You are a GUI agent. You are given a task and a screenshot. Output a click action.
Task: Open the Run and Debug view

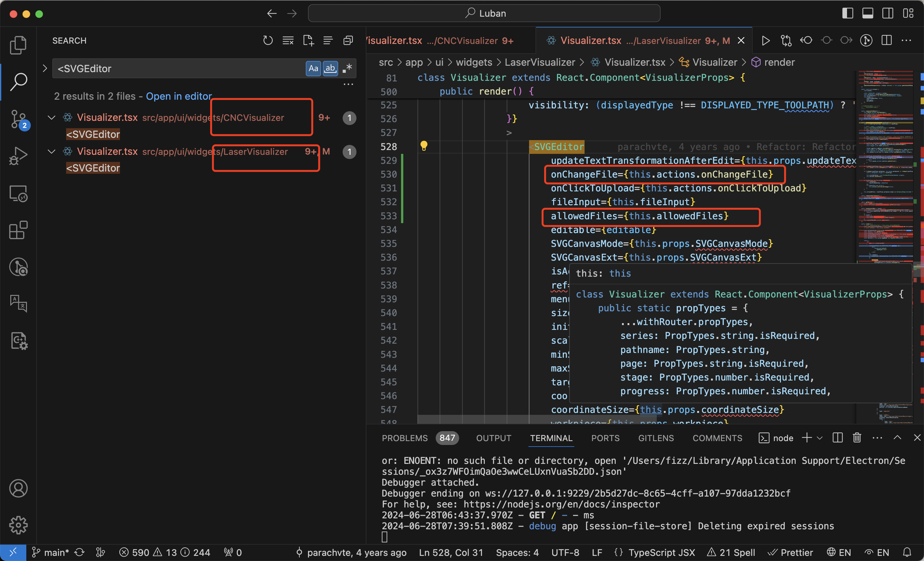click(18, 156)
